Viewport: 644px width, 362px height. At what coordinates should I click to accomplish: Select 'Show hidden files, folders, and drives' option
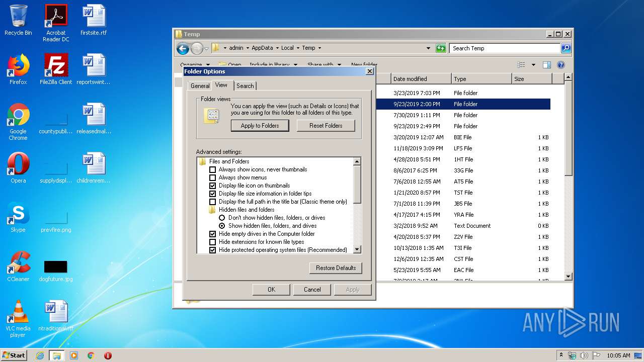222,226
